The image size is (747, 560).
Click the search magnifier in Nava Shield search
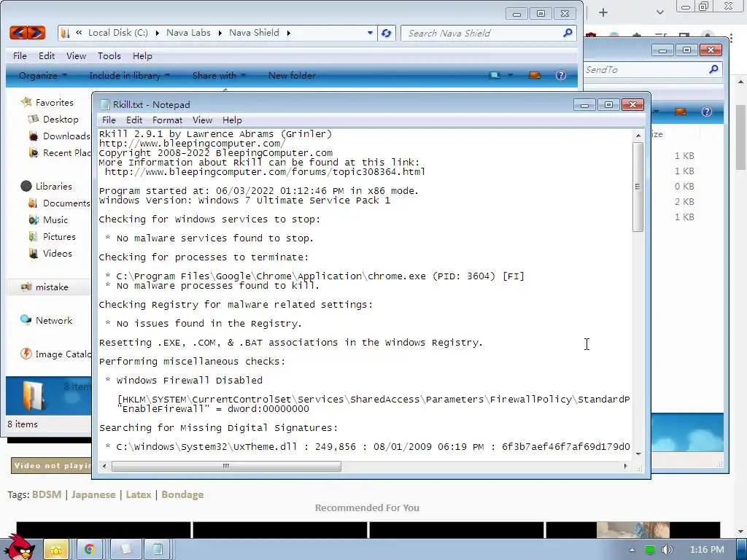tap(568, 33)
